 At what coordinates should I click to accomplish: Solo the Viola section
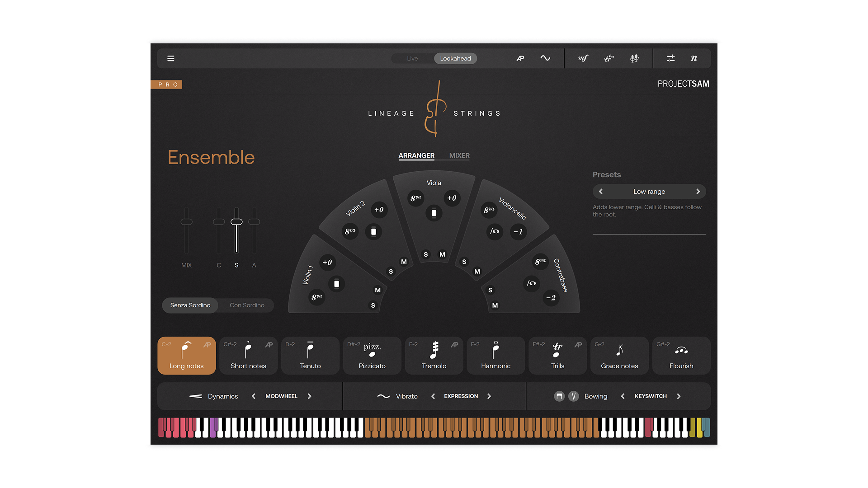[425, 254]
